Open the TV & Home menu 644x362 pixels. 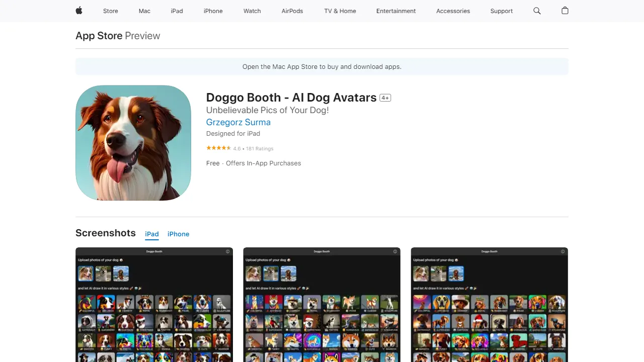pos(340,11)
